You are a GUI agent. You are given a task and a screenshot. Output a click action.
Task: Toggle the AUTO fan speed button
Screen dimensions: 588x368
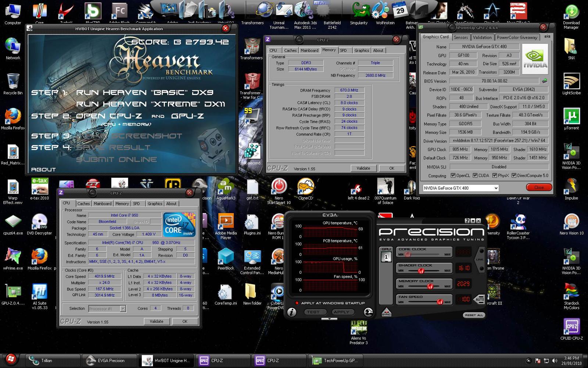coord(480,299)
